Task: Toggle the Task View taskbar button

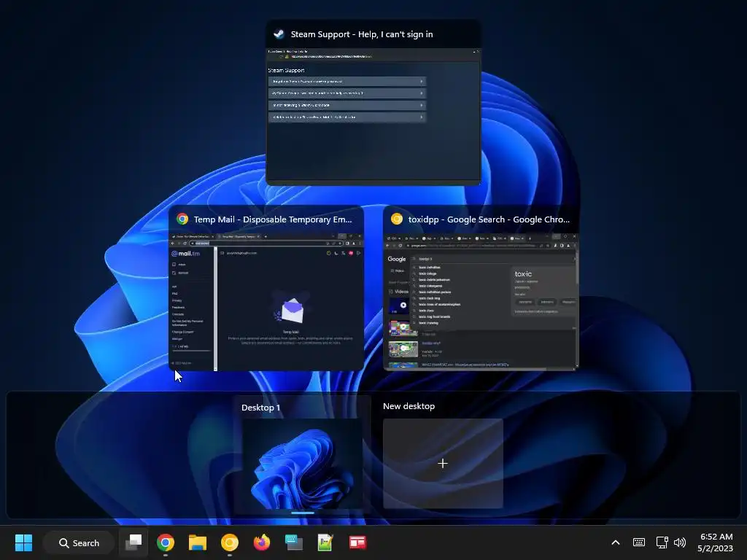Action: pos(133,542)
